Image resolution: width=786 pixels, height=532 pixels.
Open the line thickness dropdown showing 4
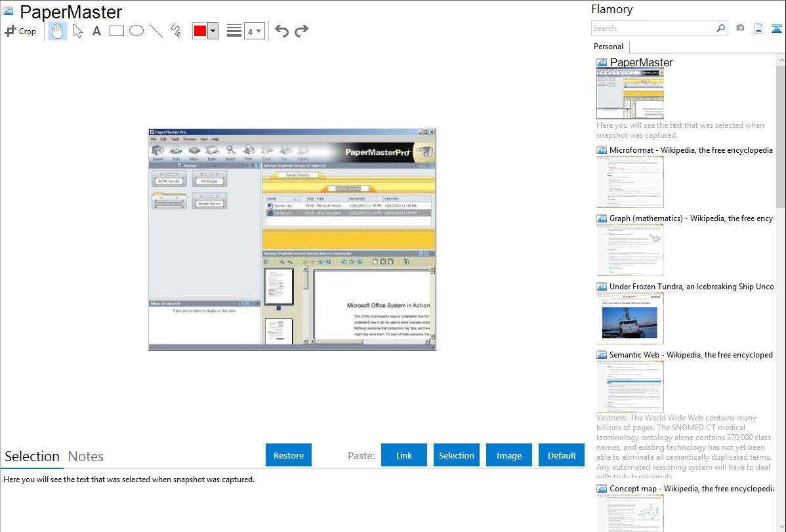tap(254, 31)
